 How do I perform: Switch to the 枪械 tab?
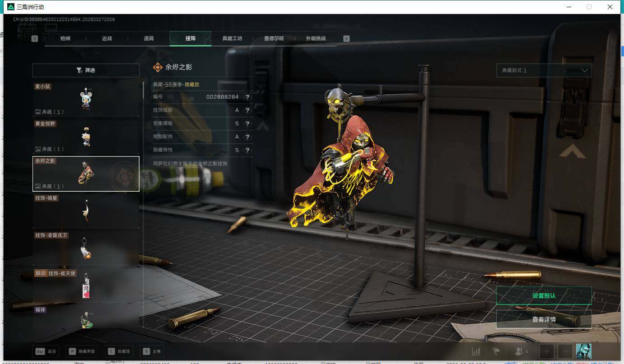[x=65, y=38]
